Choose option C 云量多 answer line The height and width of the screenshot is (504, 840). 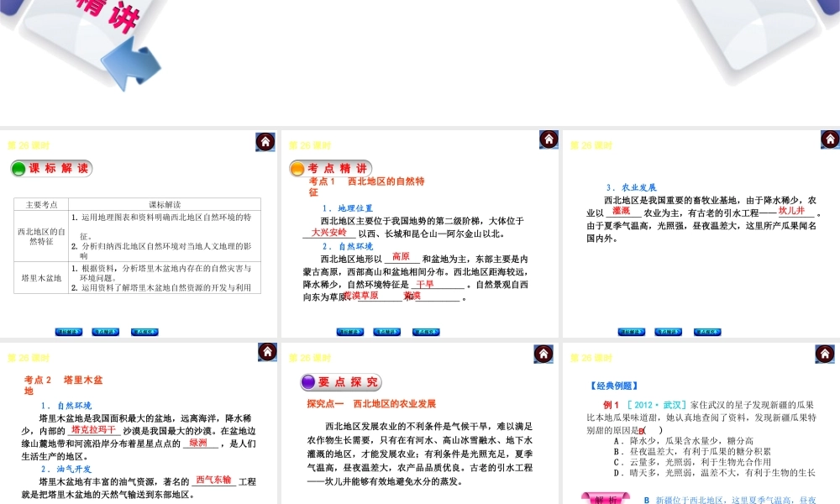pyautogui.click(x=692, y=462)
